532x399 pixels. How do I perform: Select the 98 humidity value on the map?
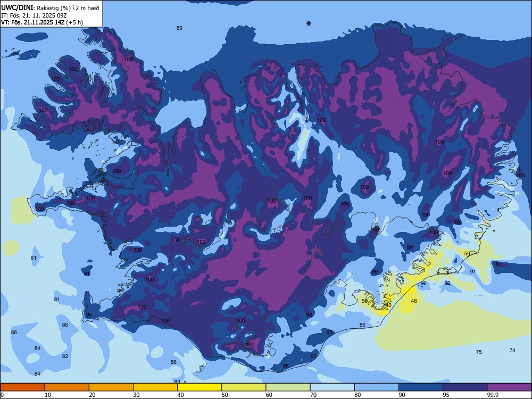pos(309,315)
